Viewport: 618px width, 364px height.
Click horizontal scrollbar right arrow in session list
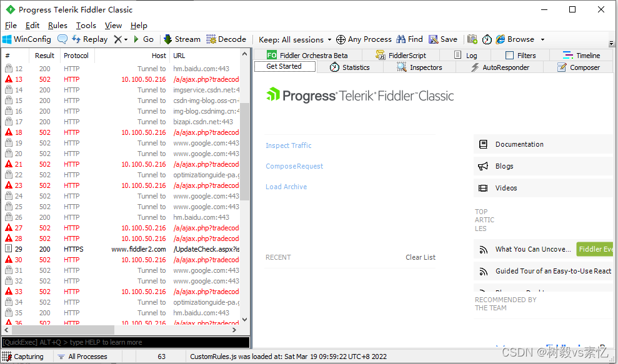pyautogui.click(x=234, y=330)
